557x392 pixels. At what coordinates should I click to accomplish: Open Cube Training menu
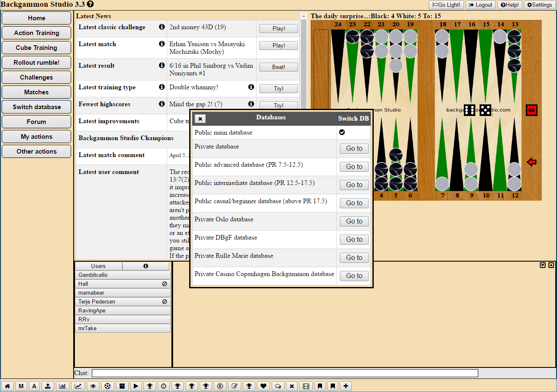[36, 48]
